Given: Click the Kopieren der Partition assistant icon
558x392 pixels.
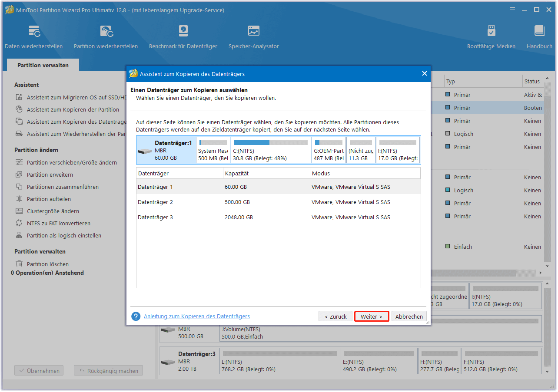Looking at the screenshot, I should click(19, 109).
